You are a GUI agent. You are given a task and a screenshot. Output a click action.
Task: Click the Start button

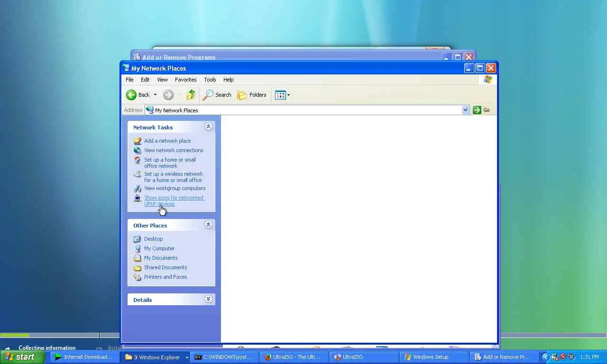coord(22,357)
